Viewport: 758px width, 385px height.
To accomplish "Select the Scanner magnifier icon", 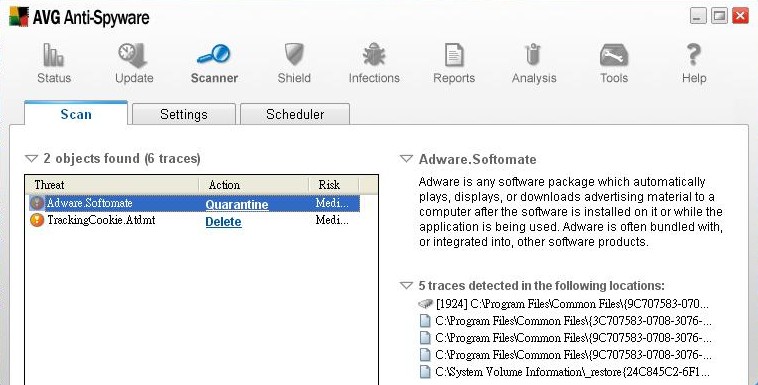I will 214,54.
